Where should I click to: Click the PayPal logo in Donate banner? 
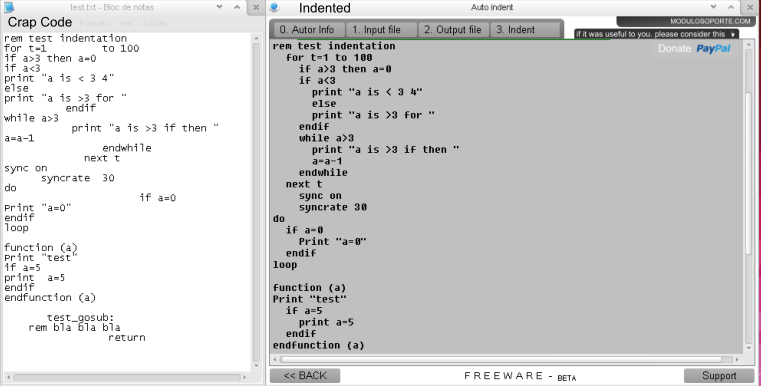coord(713,49)
